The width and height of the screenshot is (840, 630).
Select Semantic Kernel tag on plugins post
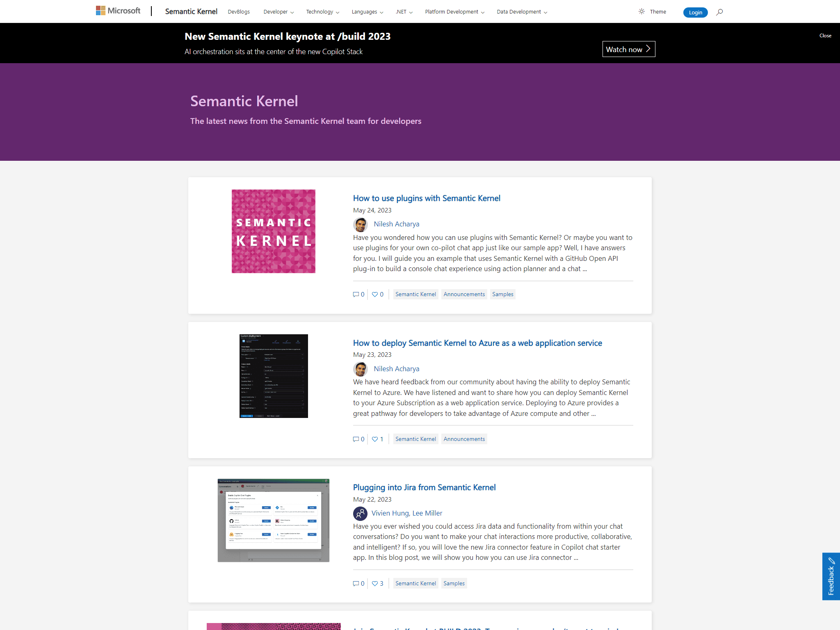pos(415,294)
